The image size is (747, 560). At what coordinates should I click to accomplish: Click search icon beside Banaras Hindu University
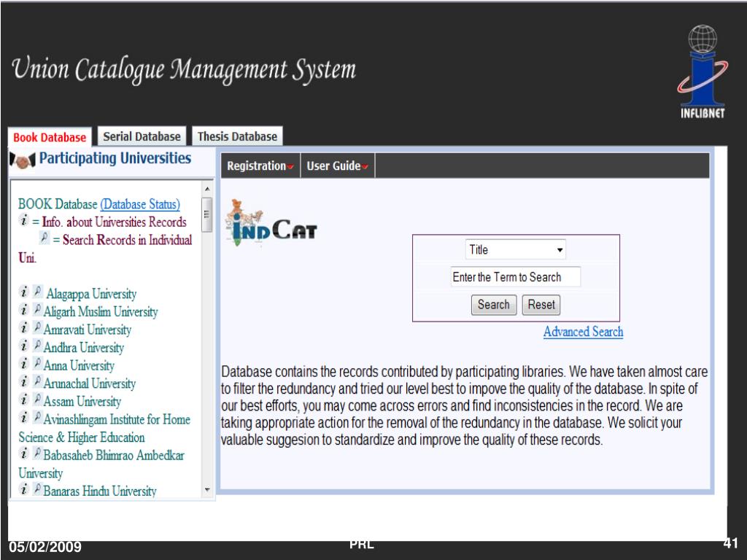coord(38,489)
